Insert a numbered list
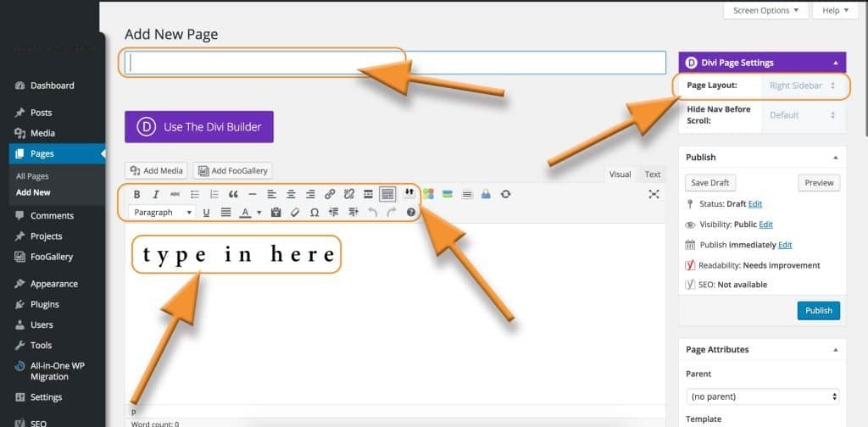 pyautogui.click(x=214, y=194)
